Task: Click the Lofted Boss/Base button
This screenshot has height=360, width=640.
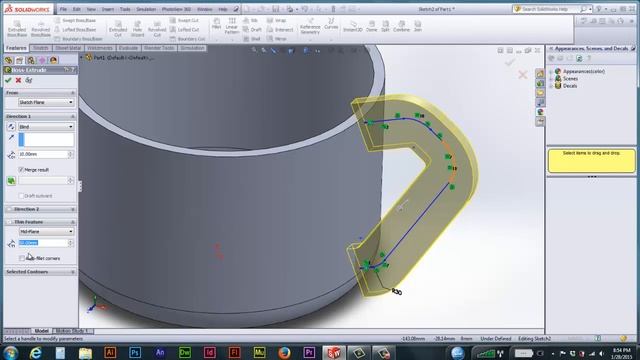Action: (x=75, y=30)
